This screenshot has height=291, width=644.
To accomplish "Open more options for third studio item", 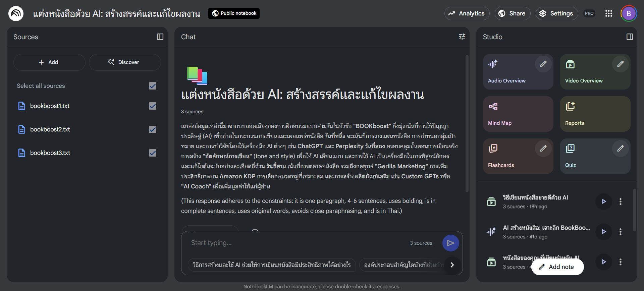I will (621, 262).
